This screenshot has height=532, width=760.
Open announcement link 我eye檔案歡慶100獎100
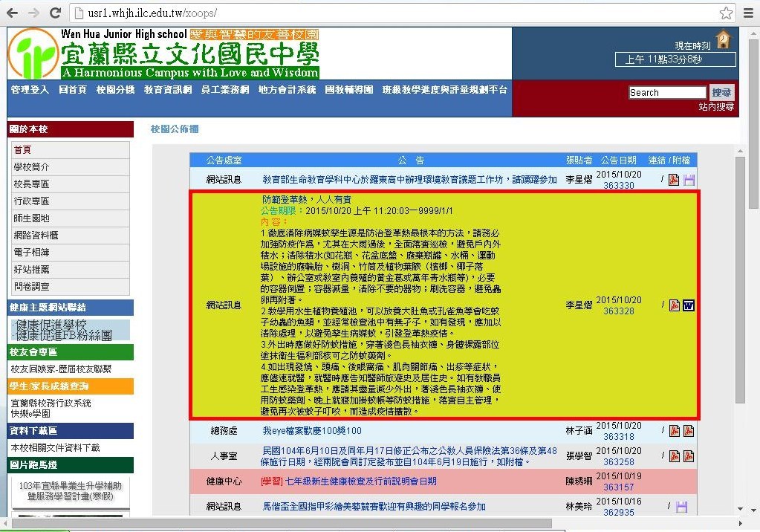click(312, 431)
